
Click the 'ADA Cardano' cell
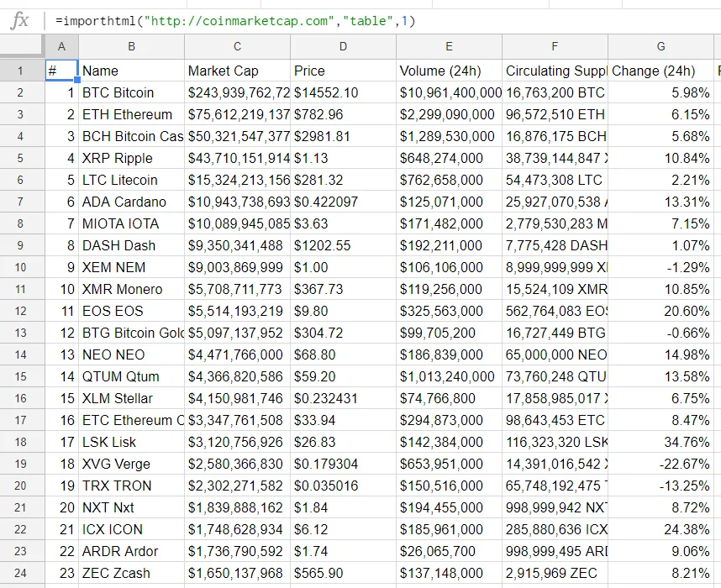(x=131, y=202)
